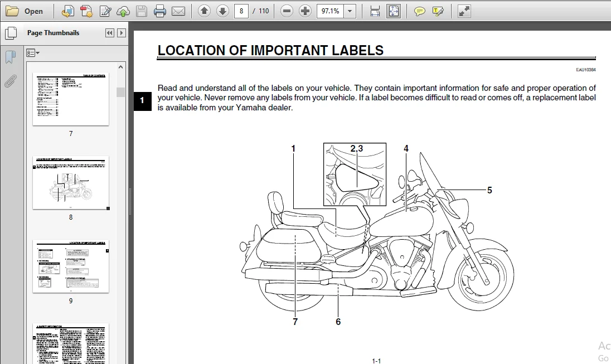Click the read mode expand icon

coord(464,11)
